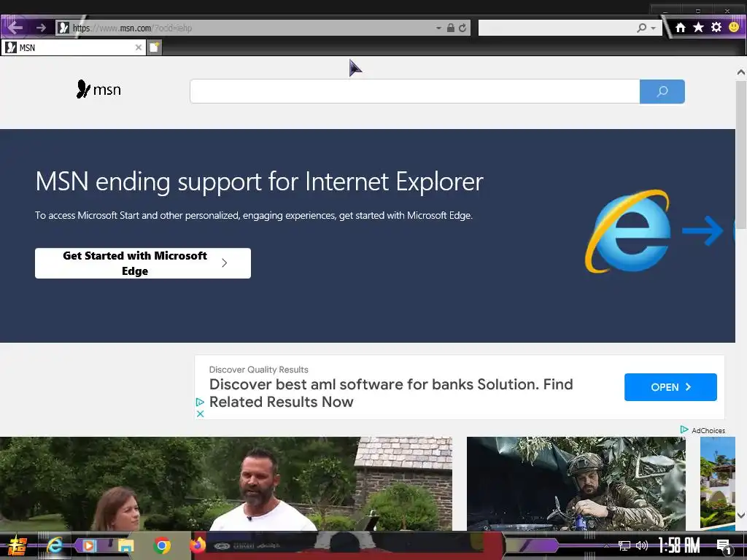The height and width of the screenshot is (560, 747).
Task: Open File Explorer from the taskbar
Action: 125,545
